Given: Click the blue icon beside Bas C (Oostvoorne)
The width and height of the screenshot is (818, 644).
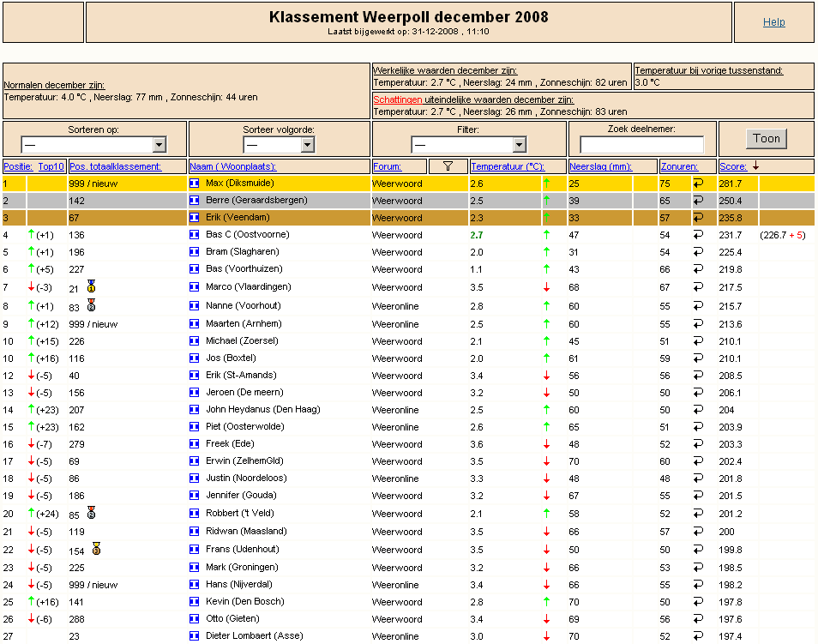Looking at the screenshot, I should pyautogui.click(x=194, y=235).
